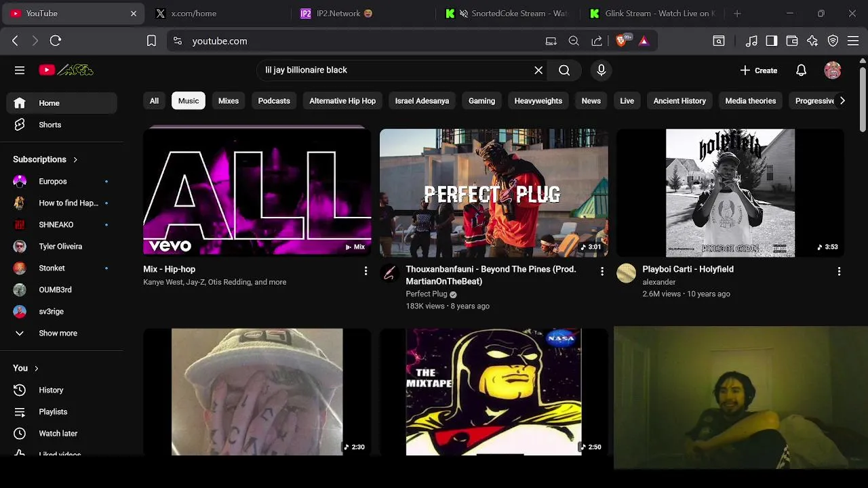Go back with browser back arrow
Viewport: 868px width, 488px height.
[15, 41]
